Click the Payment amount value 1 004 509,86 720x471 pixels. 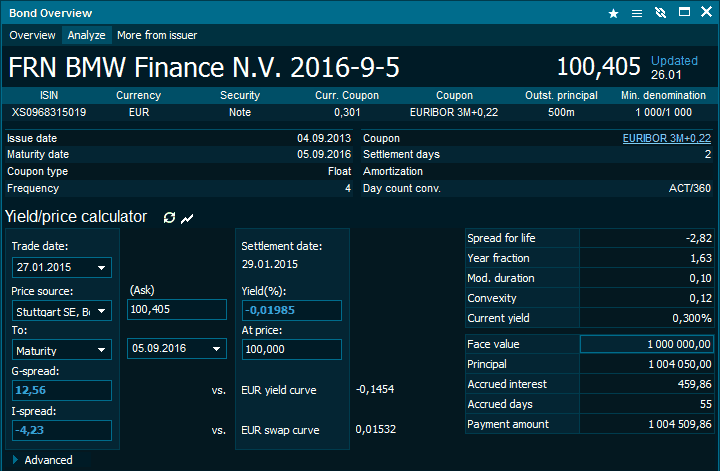pyautogui.click(x=680, y=424)
